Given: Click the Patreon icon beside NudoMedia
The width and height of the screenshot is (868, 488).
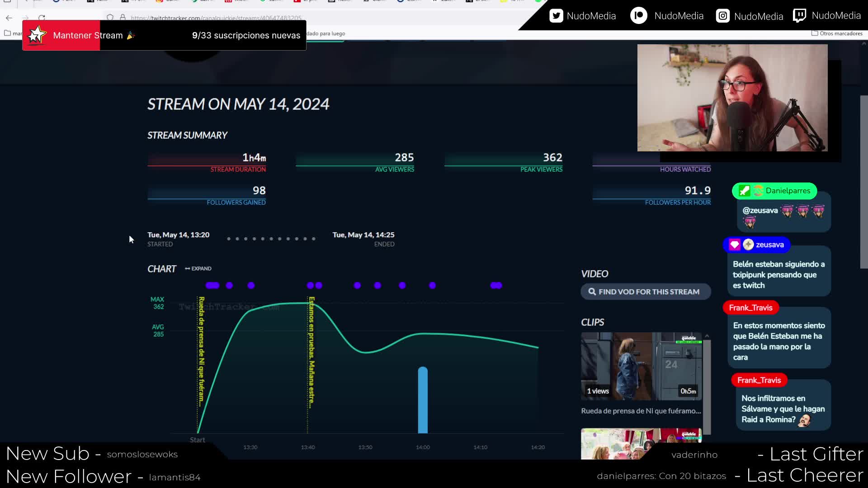Looking at the screenshot, I should tap(638, 16).
